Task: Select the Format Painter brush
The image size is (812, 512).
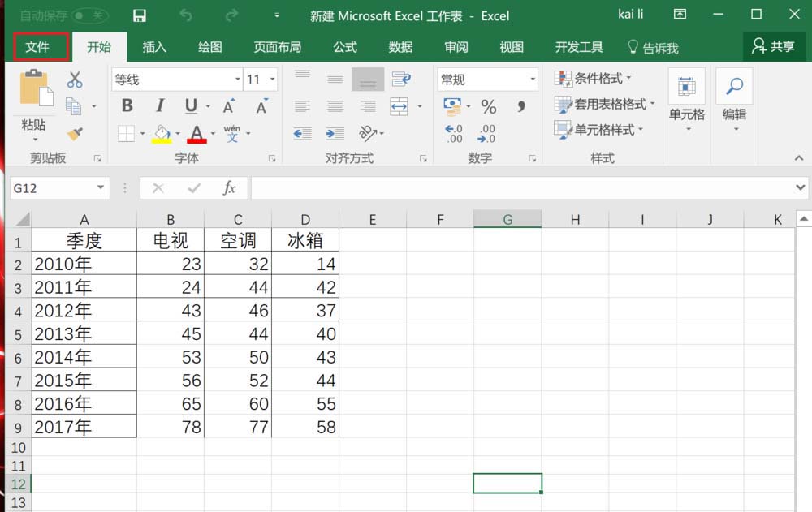Action: pyautogui.click(x=75, y=133)
